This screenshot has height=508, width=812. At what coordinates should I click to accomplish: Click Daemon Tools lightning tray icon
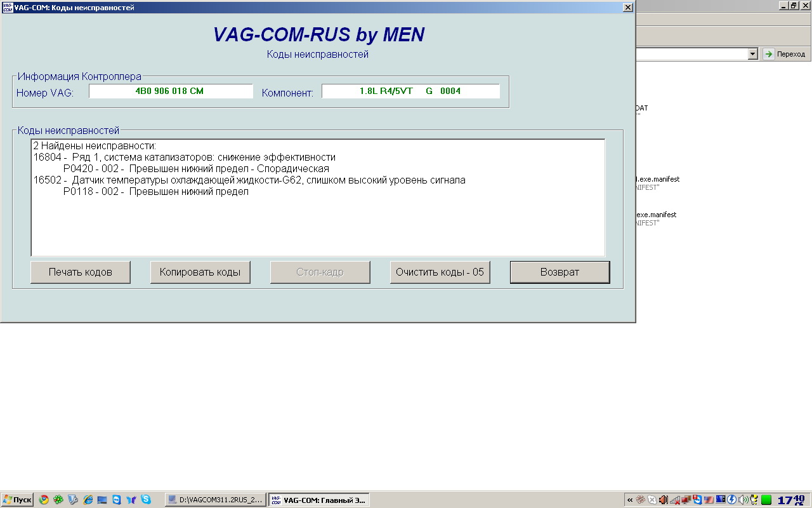pyautogui.click(x=731, y=500)
